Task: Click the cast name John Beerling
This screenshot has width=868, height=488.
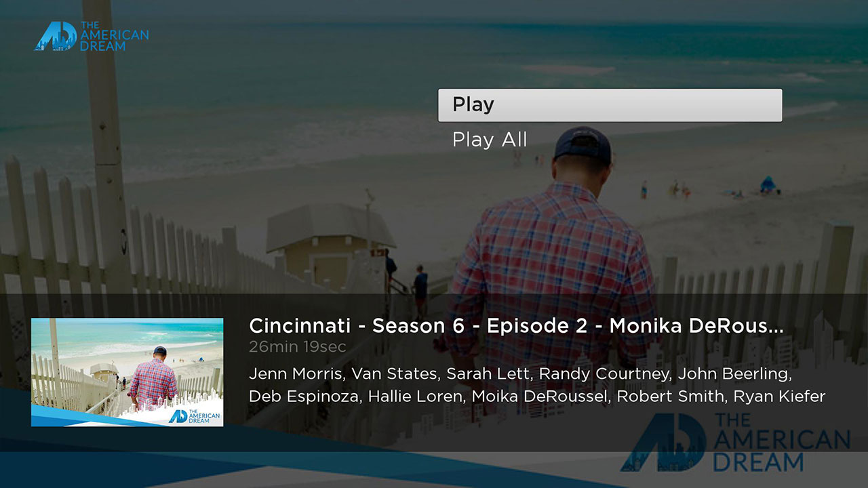Action: [x=734, y=374]
